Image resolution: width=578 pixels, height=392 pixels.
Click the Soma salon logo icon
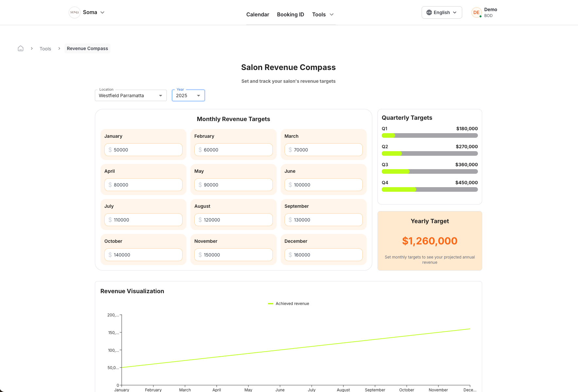pos(75,12)
